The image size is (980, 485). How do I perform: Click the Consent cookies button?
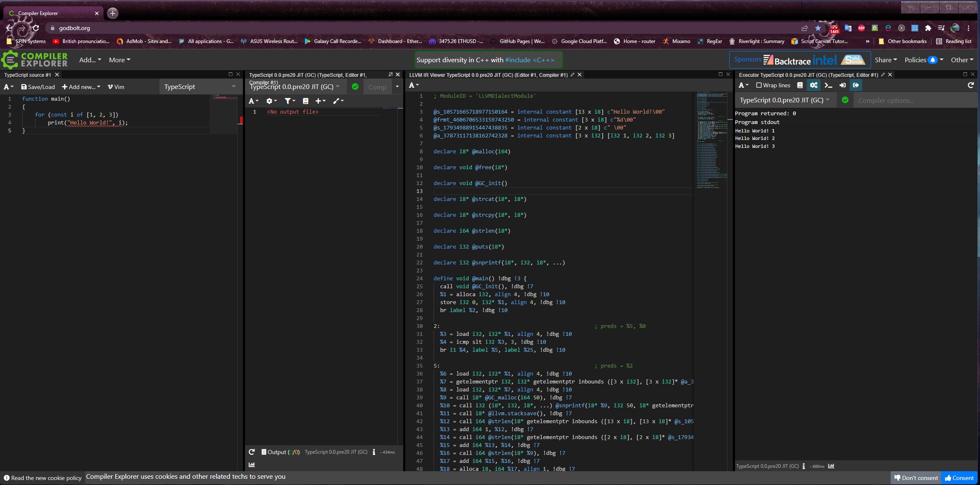(959, 477)
